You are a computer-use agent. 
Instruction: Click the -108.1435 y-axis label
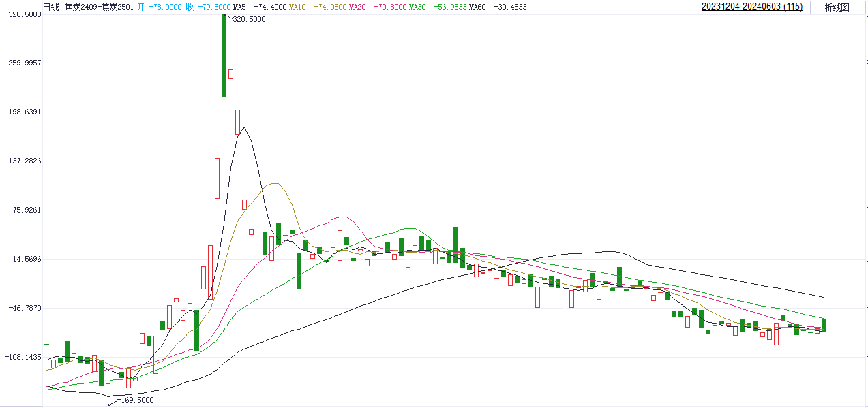coord(23,357)
